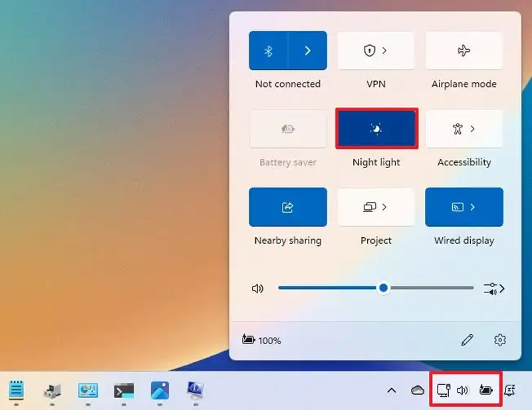
Task: Click the volume slider handle
Action: coord(383,288)
